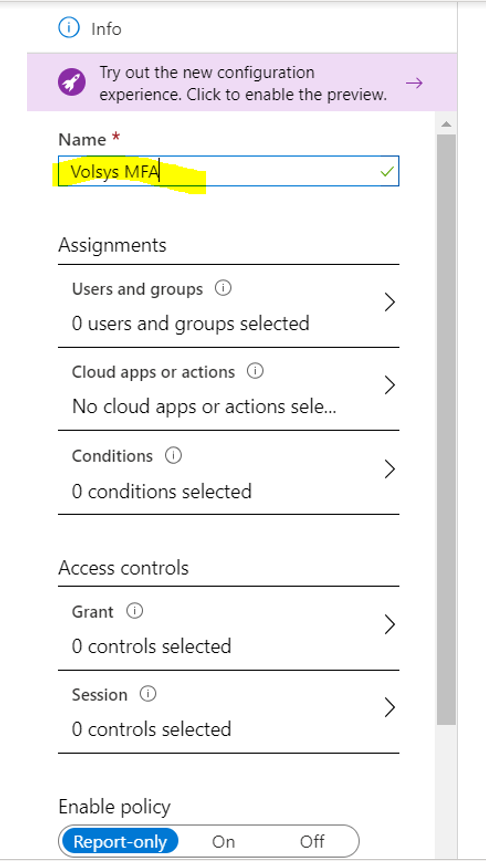
Task: Click '0 users and groups selected' text
Action: [191, 323]
